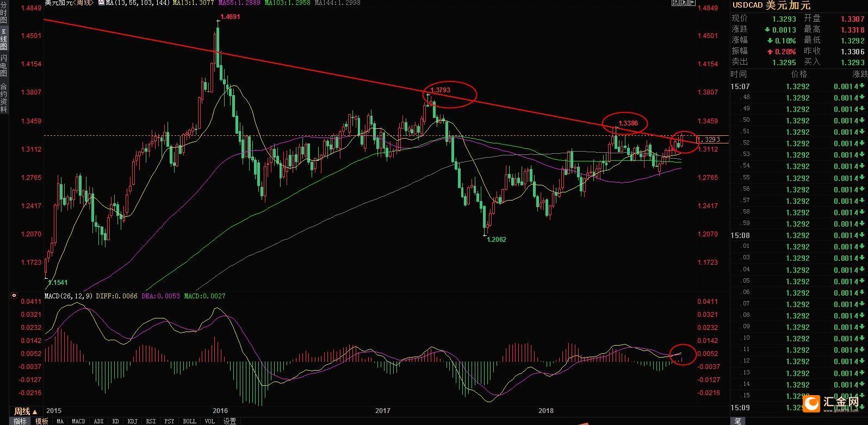Apply the RSI indicator

click(x=151, y=421)
